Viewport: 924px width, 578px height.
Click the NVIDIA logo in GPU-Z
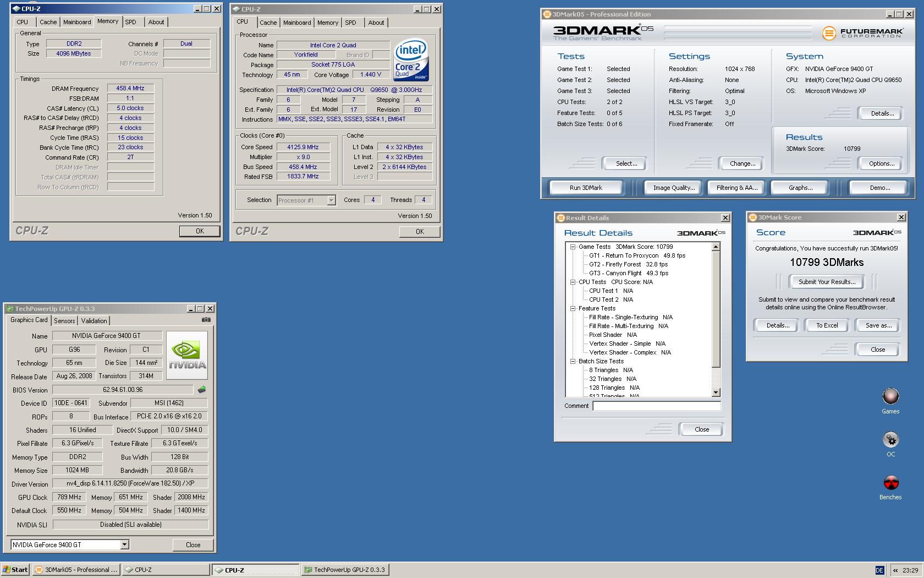188,356
